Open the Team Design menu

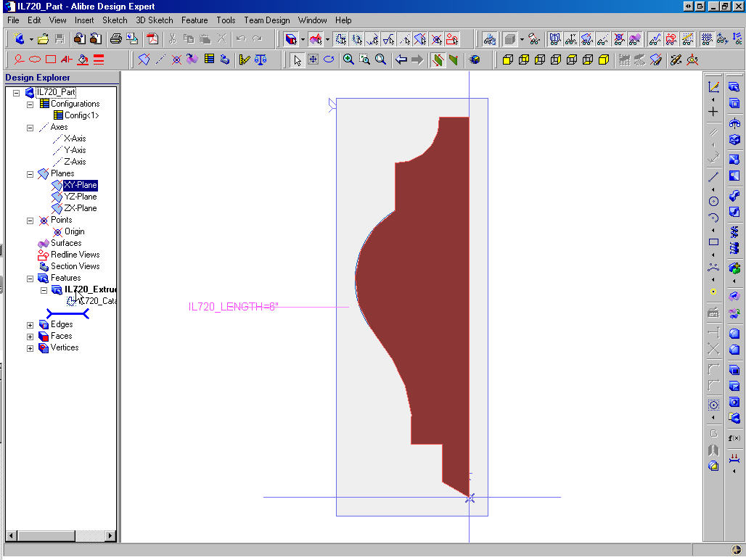coord(266,20)
